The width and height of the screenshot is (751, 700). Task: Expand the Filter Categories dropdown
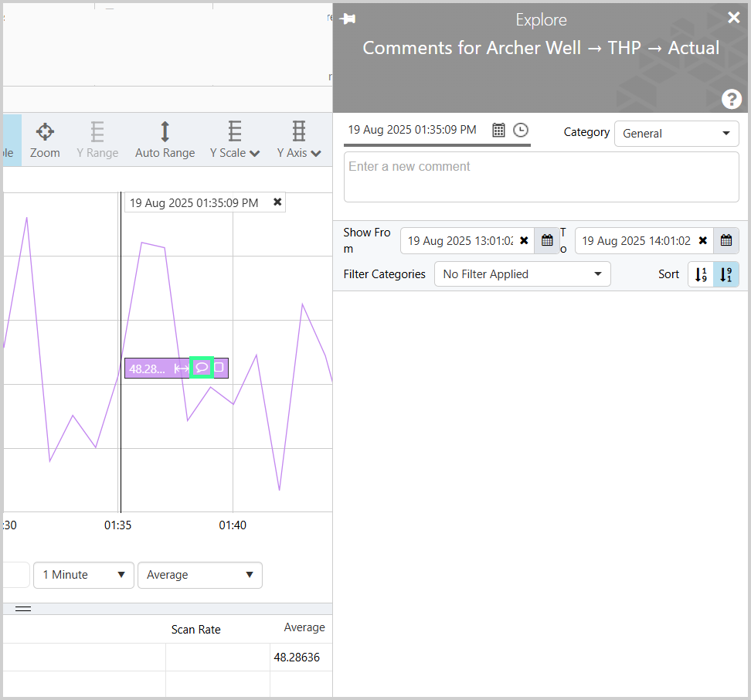pos(522,274)
